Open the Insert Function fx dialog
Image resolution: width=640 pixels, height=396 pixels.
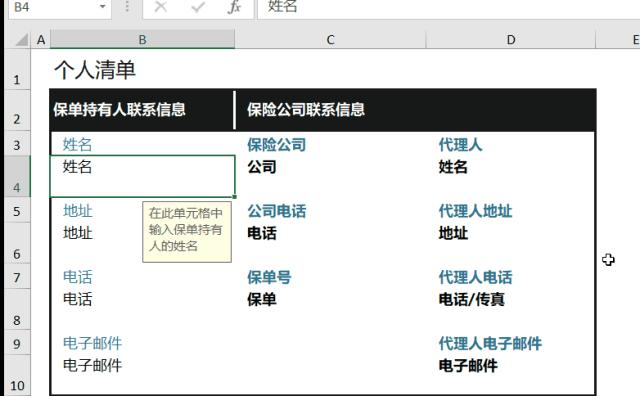(234, 7)
